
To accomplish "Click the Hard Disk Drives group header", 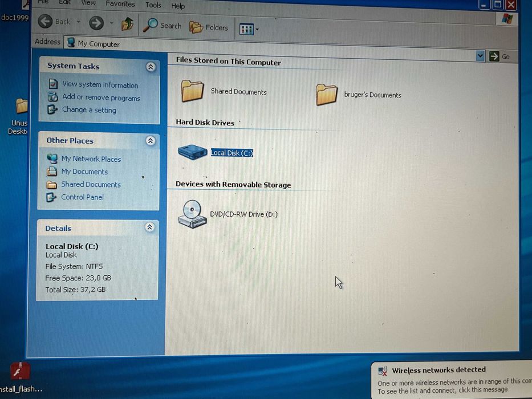I will click(205, 123).
